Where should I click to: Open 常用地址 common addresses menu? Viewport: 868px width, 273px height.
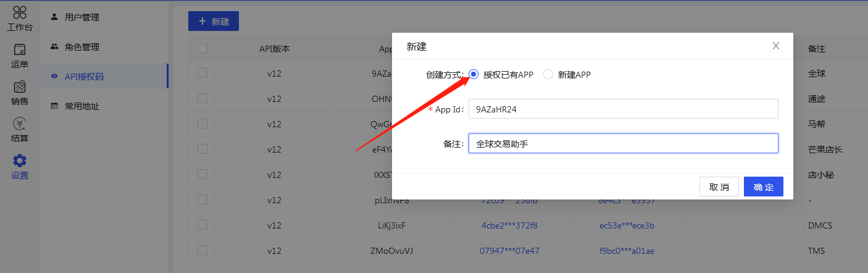pyautogui.click(x=81, y=106)
